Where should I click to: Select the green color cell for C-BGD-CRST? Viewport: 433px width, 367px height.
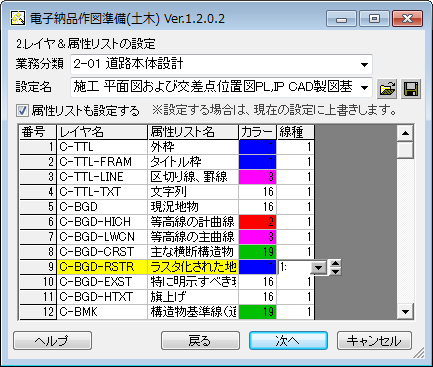(257, 252)
